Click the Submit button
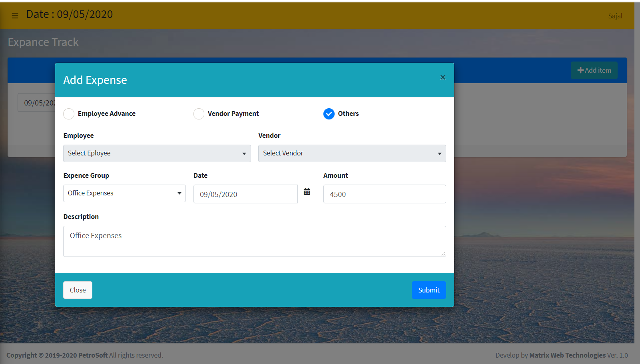The height and width of the screenshot is (364, 640). pos(429,290)
